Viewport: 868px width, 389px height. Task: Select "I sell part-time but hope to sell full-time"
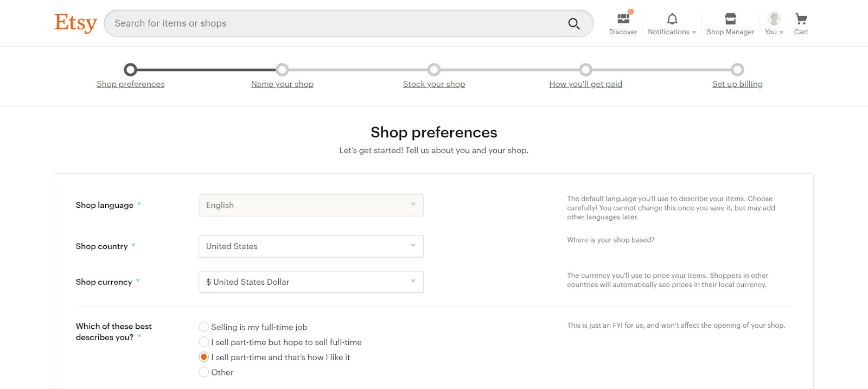(204, 342)
